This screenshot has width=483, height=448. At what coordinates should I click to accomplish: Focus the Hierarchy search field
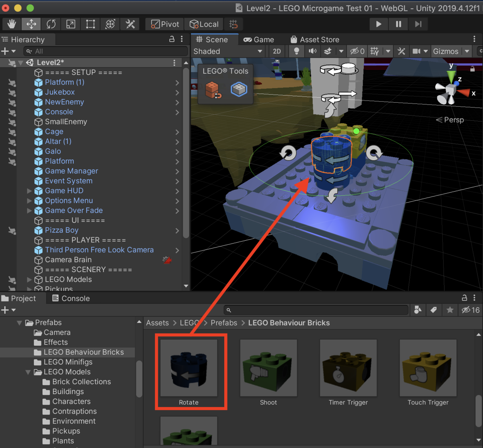tap(106, 51)
